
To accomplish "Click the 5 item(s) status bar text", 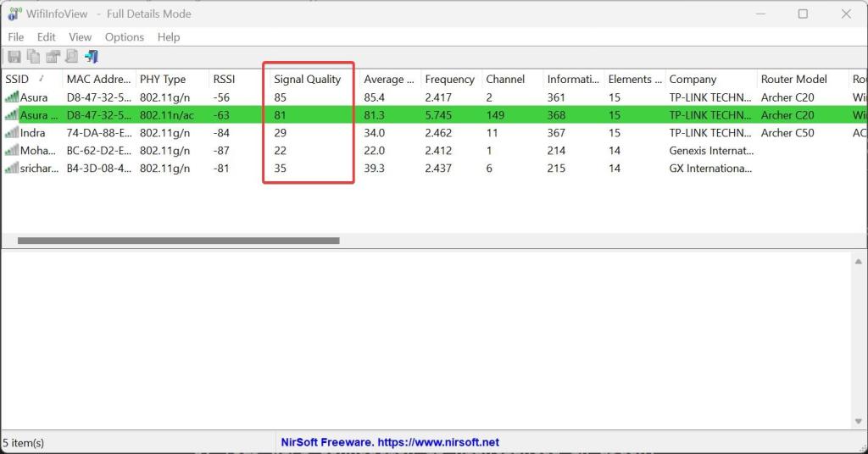I will pyautogui.click(x=23, y=443).
